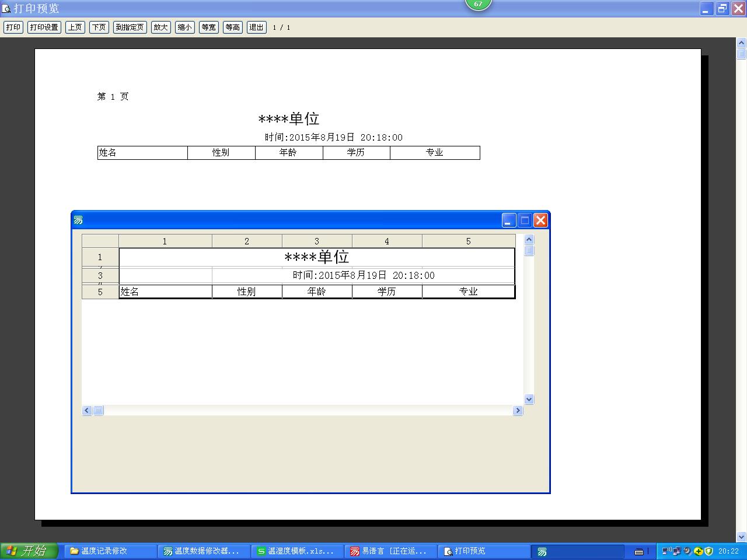Click grid horizontal scrollbar right arrow
This screenshot has width=747, height=560.
pos(518,411)
